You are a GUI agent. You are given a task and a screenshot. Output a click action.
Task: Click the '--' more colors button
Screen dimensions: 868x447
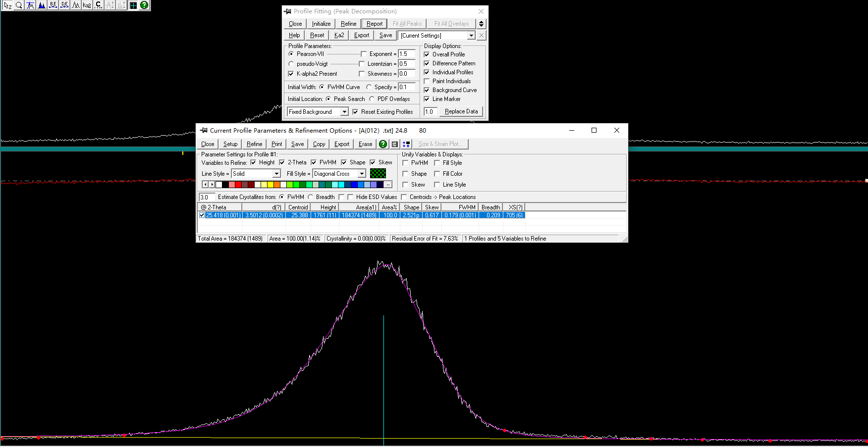click(388, 185)
